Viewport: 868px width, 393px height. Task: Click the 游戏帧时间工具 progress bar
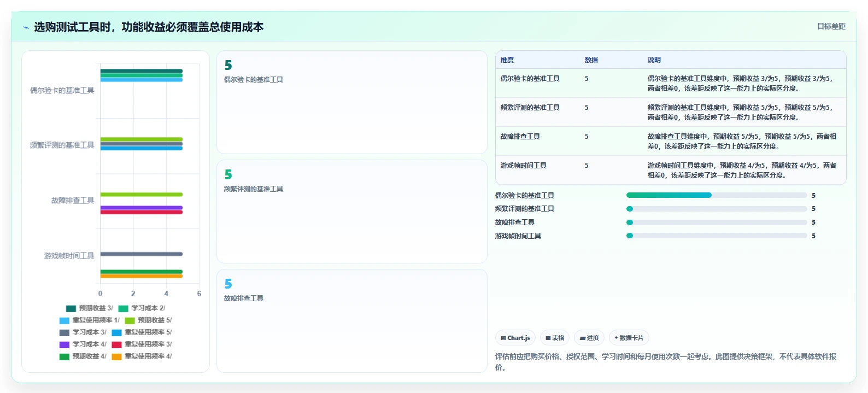click(x=717, y=236)
